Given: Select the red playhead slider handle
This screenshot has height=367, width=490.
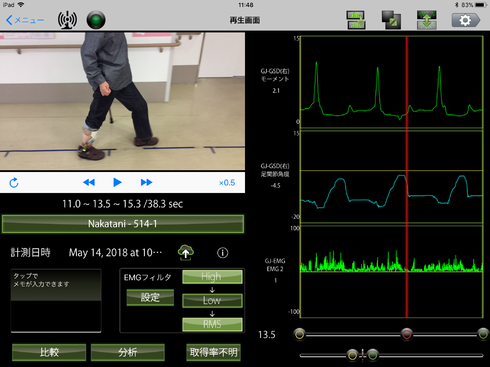Looking at the screenshot, I should [x=407, y=334].
